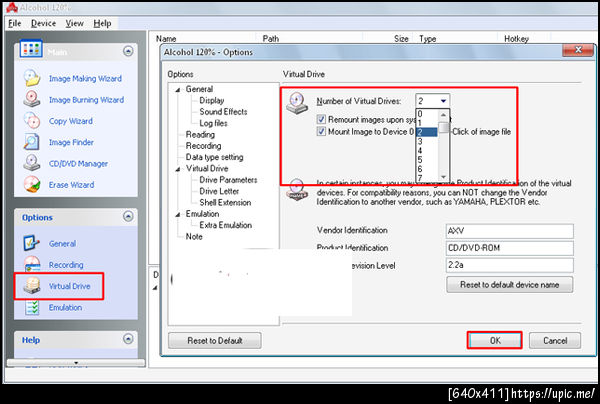
Task: Open the Image Burning Wizard icon
Action: pyautogui.click(x=32, y=99)
